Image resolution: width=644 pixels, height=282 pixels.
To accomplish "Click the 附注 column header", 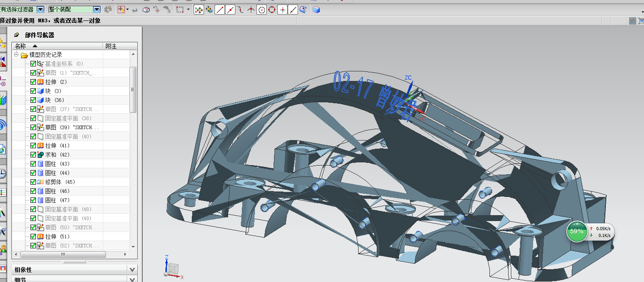I will pyautogui.click(x=111, y=46).
